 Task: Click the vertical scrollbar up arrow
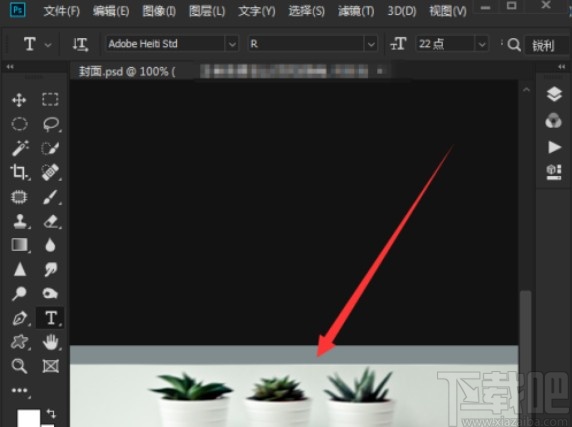tap(526, 89)
